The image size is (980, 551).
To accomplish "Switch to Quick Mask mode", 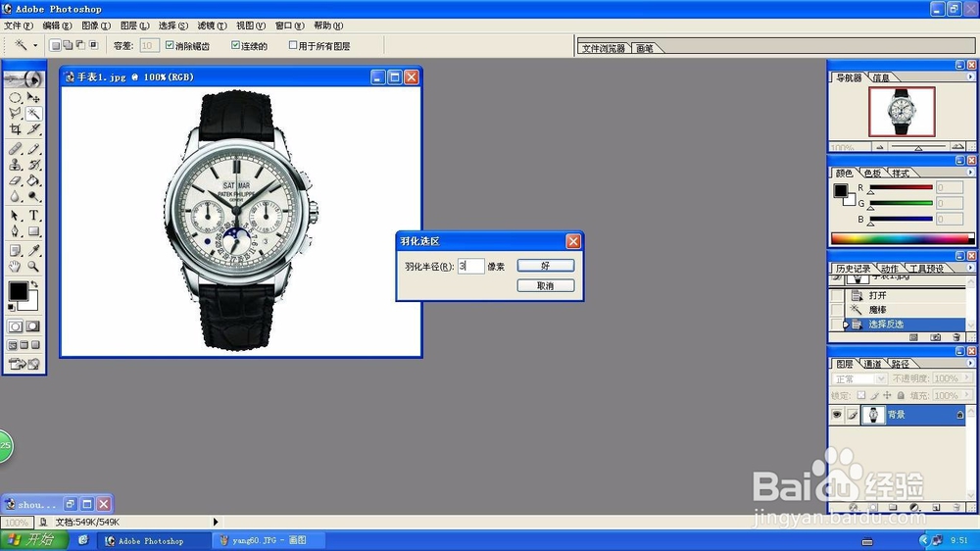I will tap(33, 326).
